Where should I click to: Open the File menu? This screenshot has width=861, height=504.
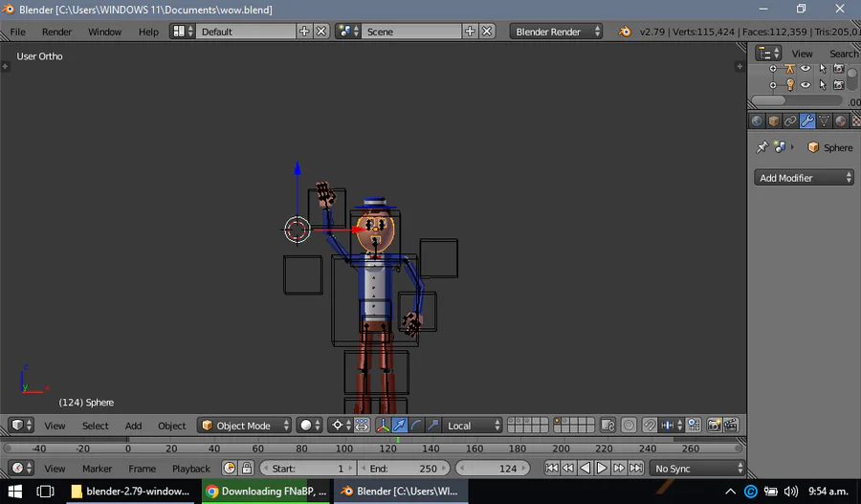pos(17,32)
